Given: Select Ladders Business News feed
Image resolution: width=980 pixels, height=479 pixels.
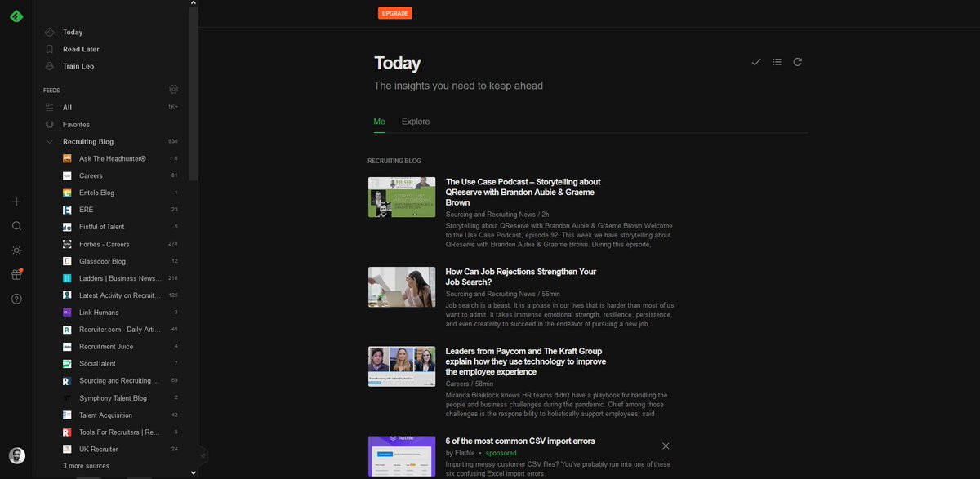Looking at the screenshot, I should 120,278.
